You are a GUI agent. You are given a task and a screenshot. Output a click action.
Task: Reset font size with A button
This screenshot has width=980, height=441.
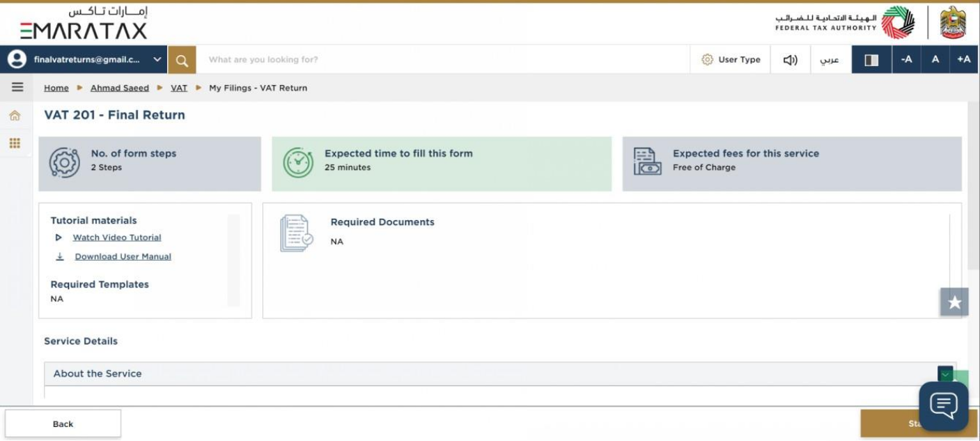[935, 60]
